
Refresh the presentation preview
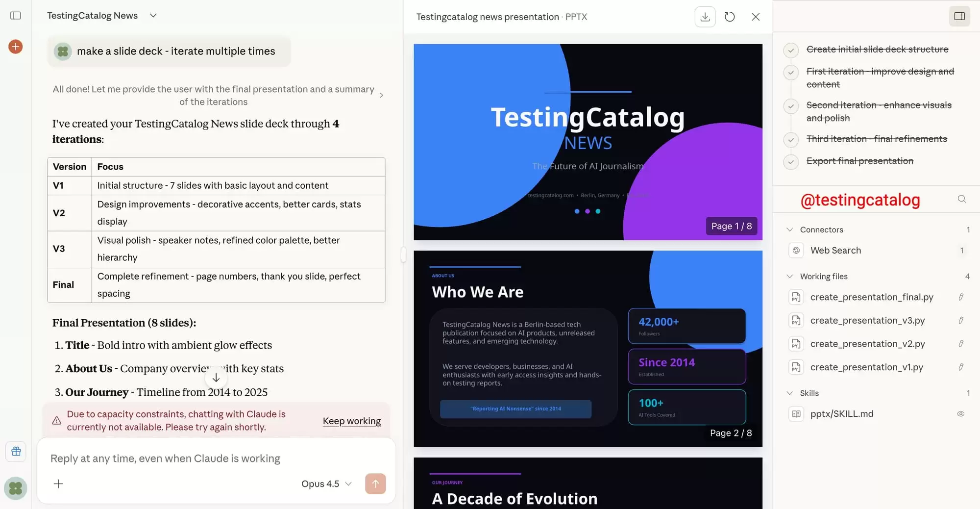click(x=730, y=17)
